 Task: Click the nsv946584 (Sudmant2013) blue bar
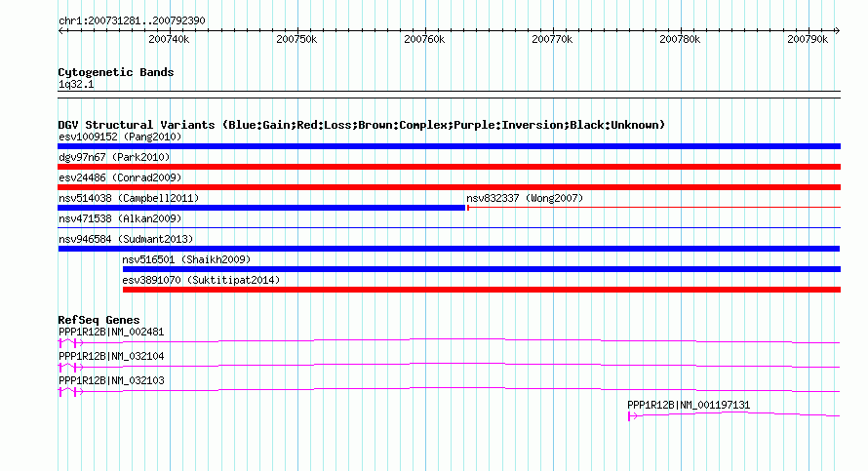(x=449, y=249)
